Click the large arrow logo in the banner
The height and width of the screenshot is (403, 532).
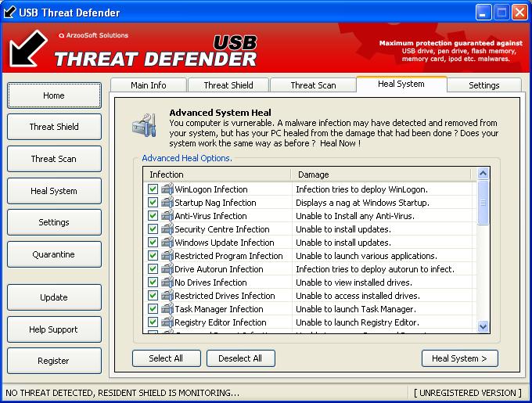pos(28,49)
